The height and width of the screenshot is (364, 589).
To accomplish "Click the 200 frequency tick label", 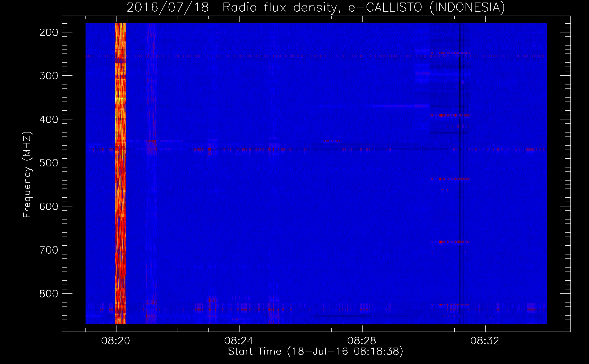I will 48,32.
